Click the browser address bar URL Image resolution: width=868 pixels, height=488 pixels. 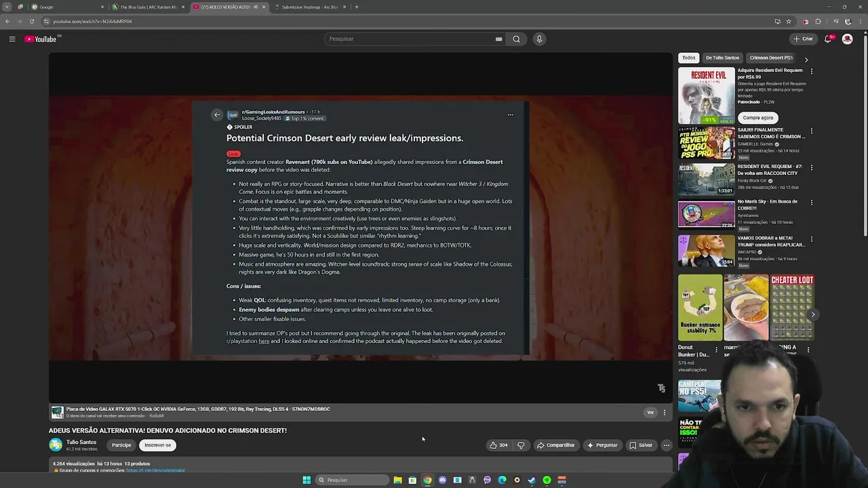92,21
